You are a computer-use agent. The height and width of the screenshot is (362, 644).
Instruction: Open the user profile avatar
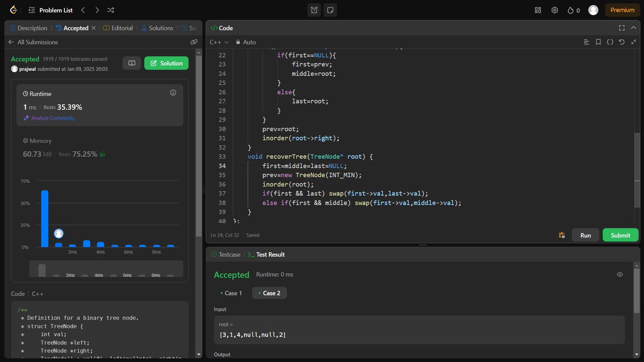pos(593,10)
